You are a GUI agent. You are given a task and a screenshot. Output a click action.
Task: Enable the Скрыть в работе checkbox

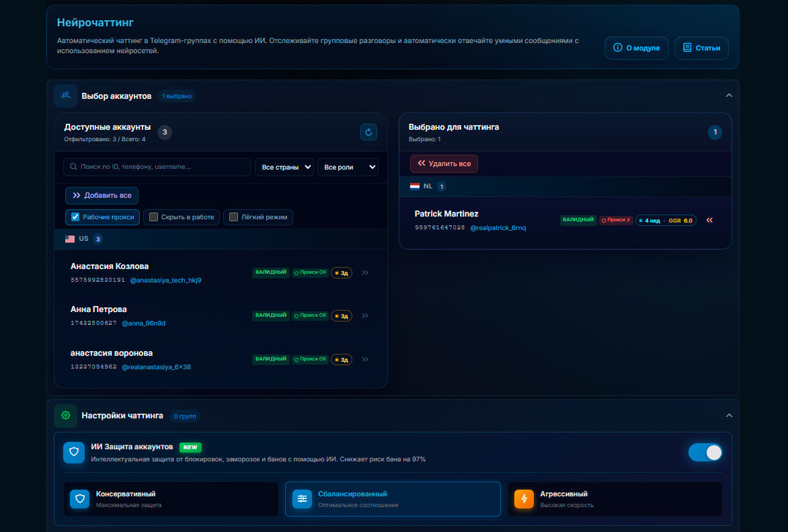point(154,217)
